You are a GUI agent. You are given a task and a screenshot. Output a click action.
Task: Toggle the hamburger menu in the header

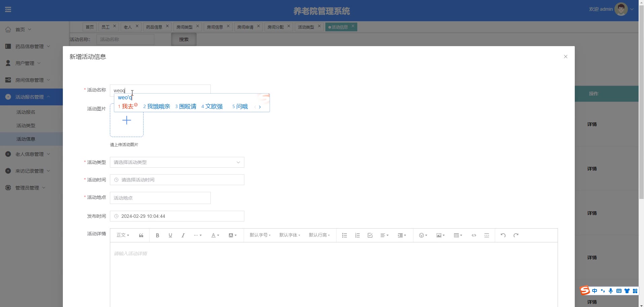point(8,9)
